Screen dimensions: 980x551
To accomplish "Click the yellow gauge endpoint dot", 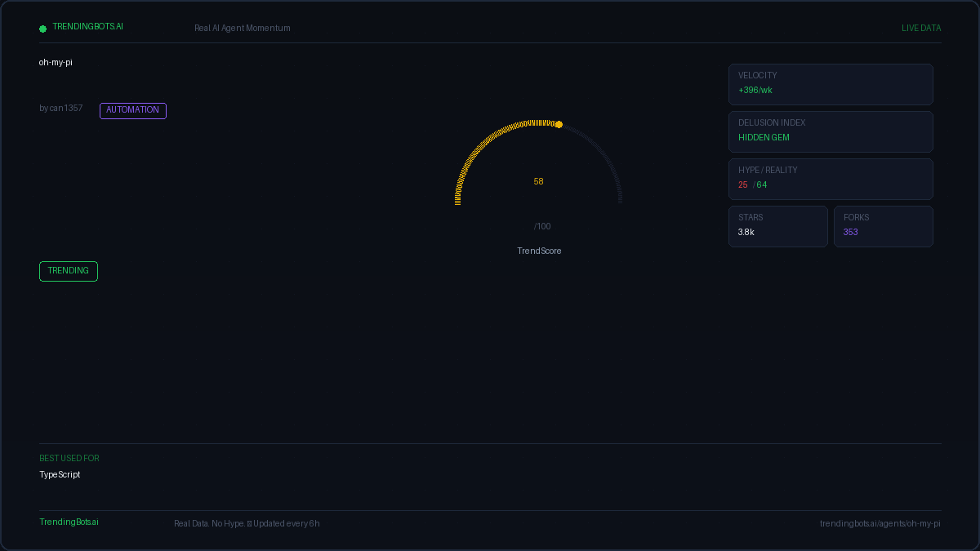I will pos(559,125).
